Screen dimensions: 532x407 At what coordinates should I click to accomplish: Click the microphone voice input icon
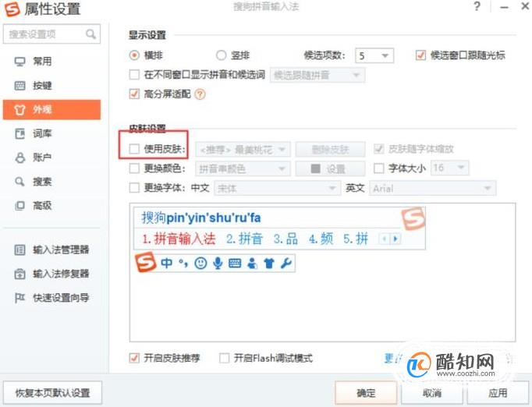[218, 264]
